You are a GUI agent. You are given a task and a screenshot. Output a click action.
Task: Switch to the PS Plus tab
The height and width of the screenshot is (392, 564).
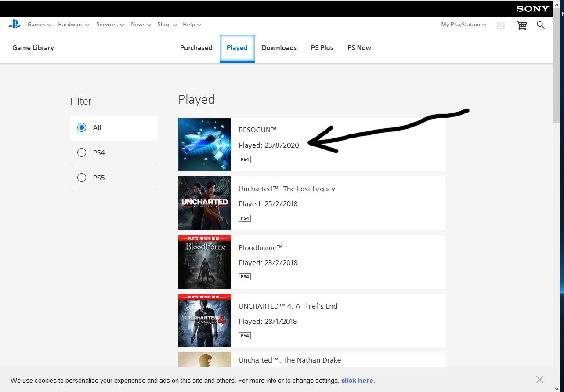click(322, 48)
